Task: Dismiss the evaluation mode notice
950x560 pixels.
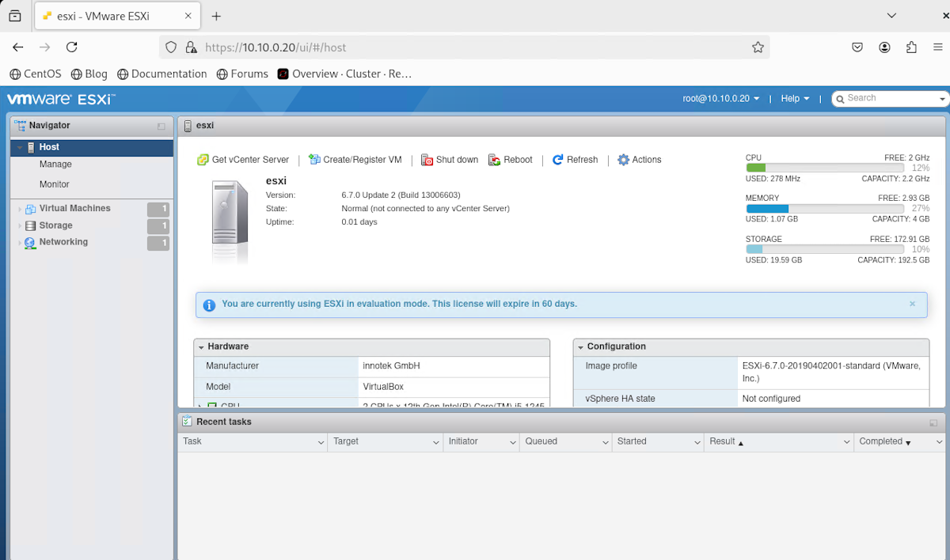Action: tap(912, 304)
